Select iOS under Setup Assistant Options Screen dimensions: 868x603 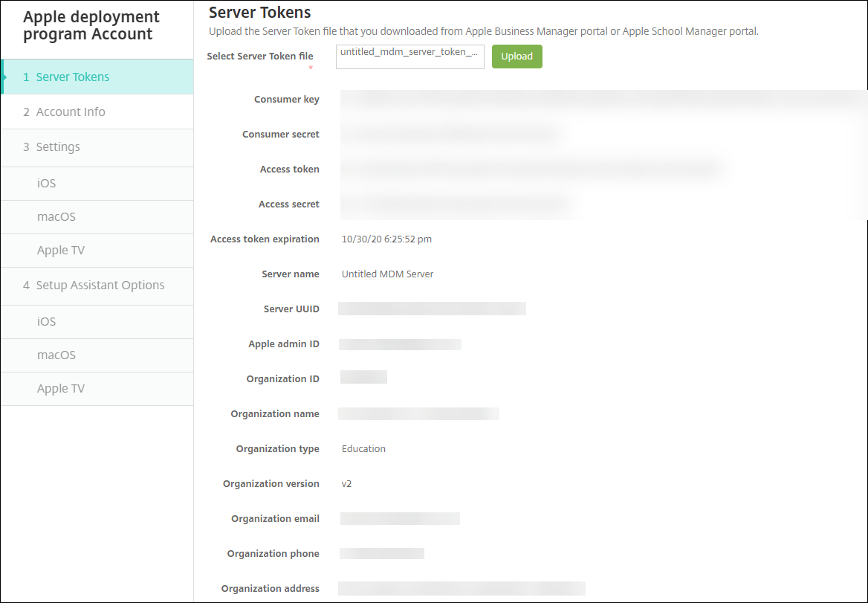click(x=46, y=322)
